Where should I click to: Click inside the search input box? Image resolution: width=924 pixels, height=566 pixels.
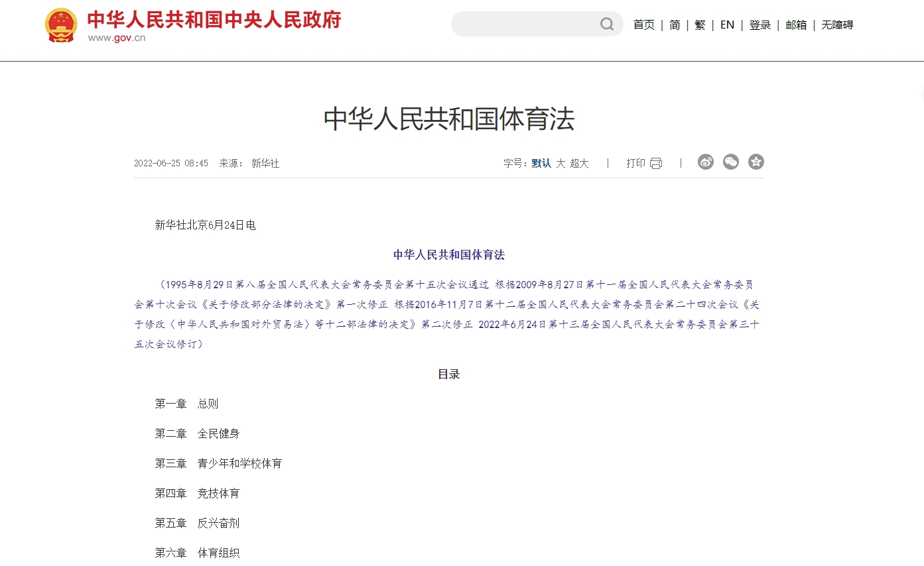(524, 24)
